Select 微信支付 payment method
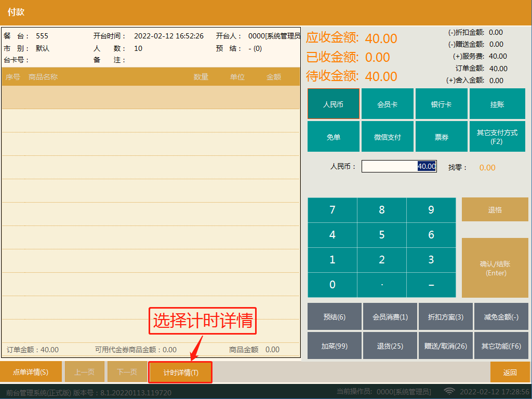532x399 pixels. tap(388, 137)
